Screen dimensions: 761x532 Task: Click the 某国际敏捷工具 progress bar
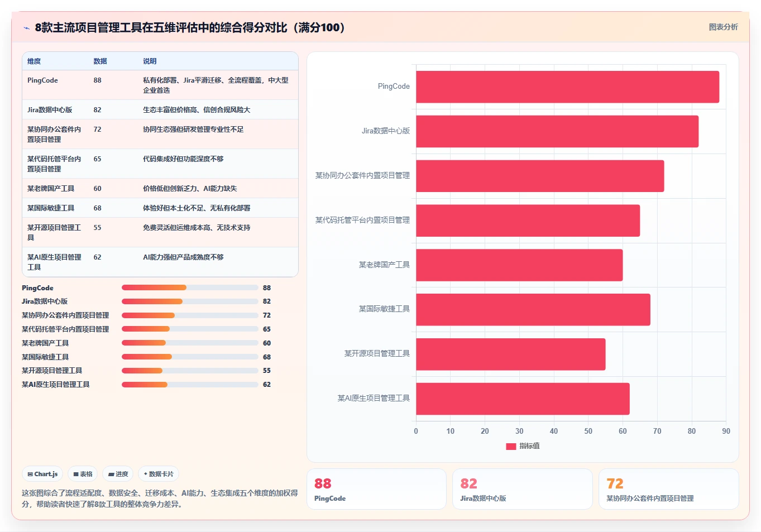pos(190,357)
